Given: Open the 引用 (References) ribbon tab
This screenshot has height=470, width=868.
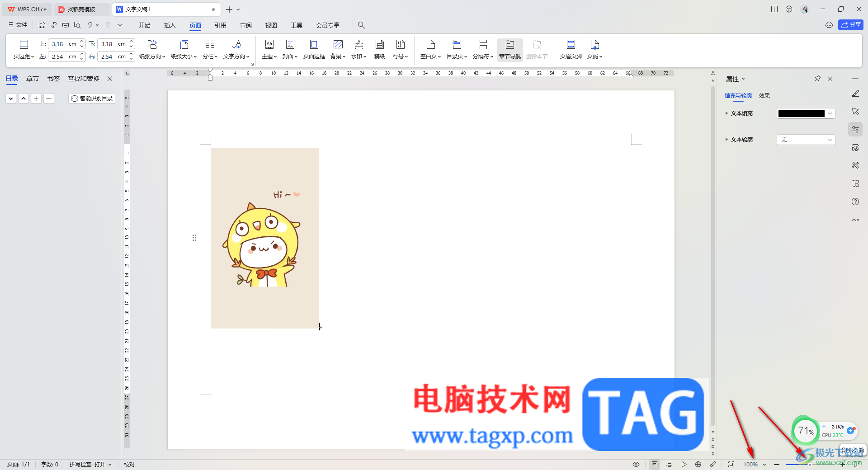Looking at the screenshot, I should click(221, 25).
